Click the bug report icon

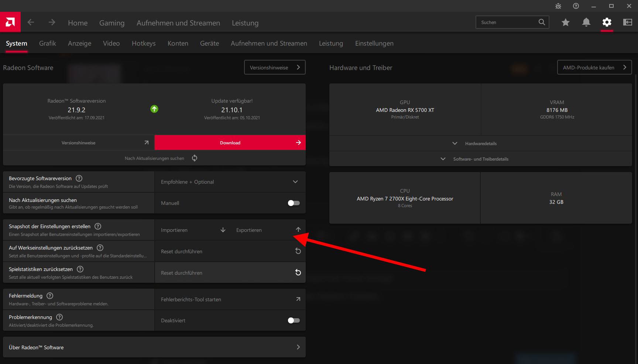(558, 6)
